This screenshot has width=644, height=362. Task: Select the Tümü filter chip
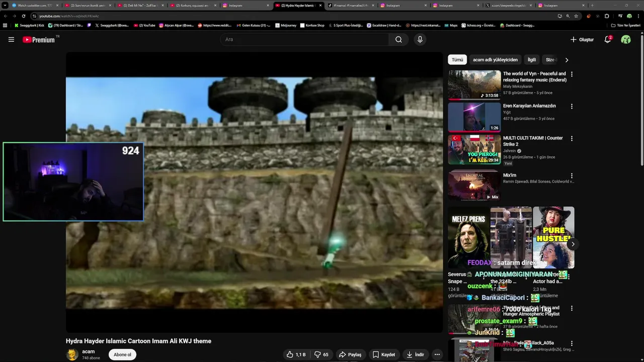click(x=457, y=60)
